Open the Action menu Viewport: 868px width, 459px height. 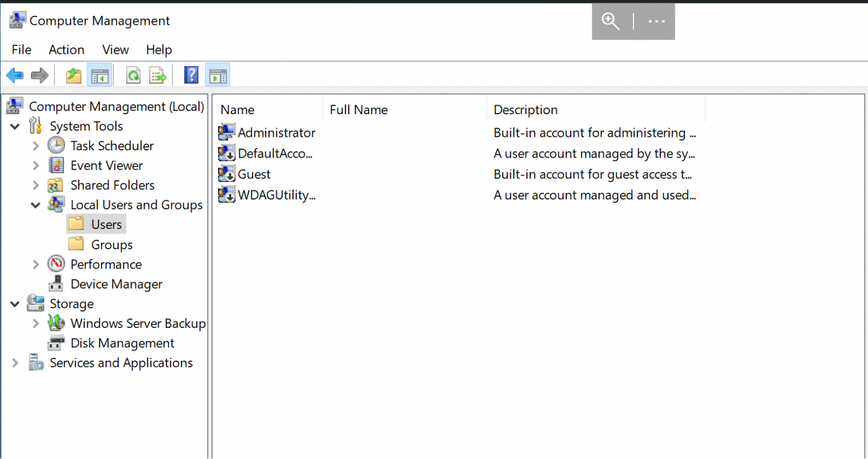click(x=66, y=50)
